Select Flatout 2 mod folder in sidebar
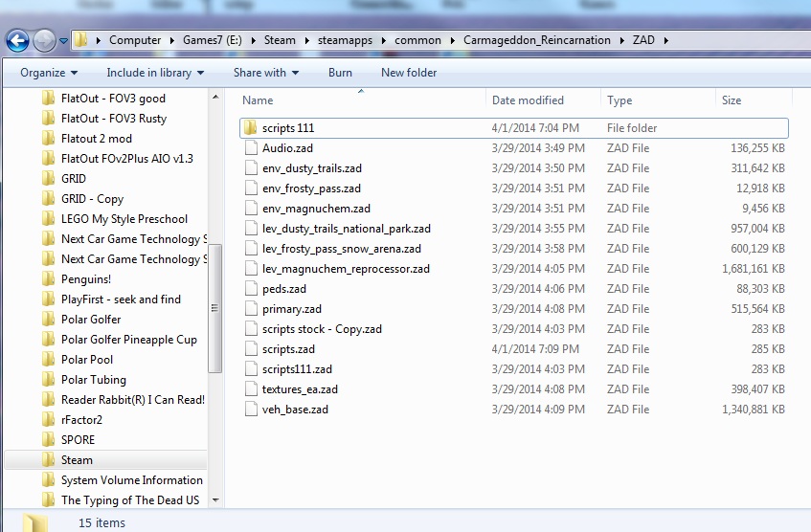This screenshot has height=532, width=811. pyautogui.click(x=96, y=139)
